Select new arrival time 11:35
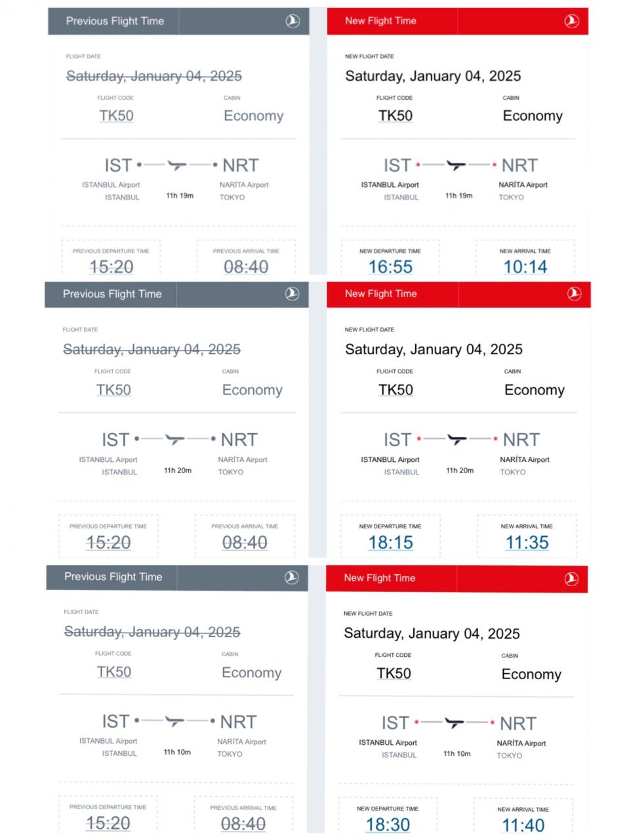This screenshot has height=840, width=629. coord(527,543)
